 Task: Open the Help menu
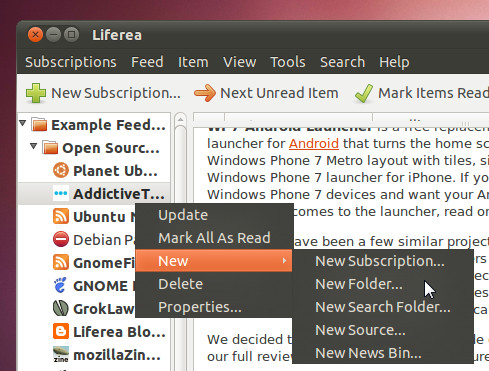[394, 62]
